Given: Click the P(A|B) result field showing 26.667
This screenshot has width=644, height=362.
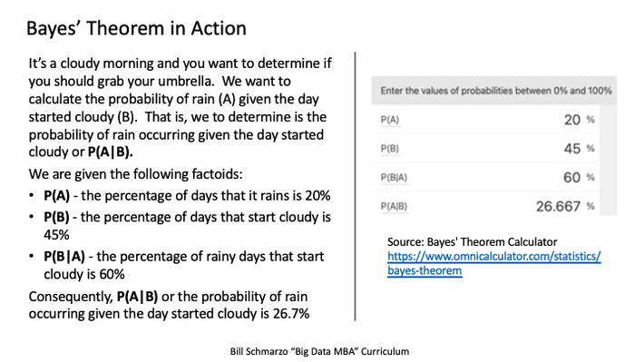Looking at the screenshot, I should pyautogui.click(x=558, y=206).
